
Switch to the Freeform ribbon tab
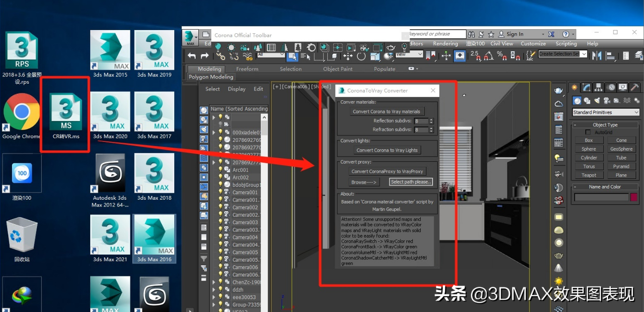[x=247, y=69]
